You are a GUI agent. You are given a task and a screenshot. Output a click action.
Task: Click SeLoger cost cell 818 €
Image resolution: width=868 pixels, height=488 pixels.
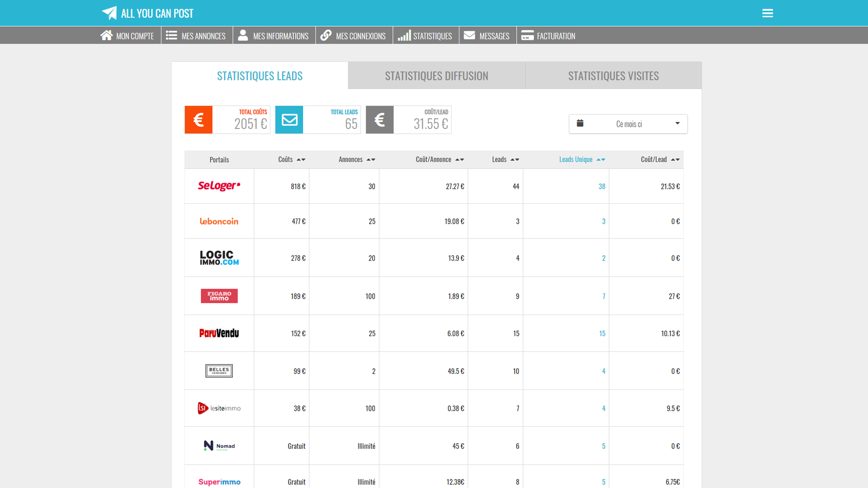(298, 186)
